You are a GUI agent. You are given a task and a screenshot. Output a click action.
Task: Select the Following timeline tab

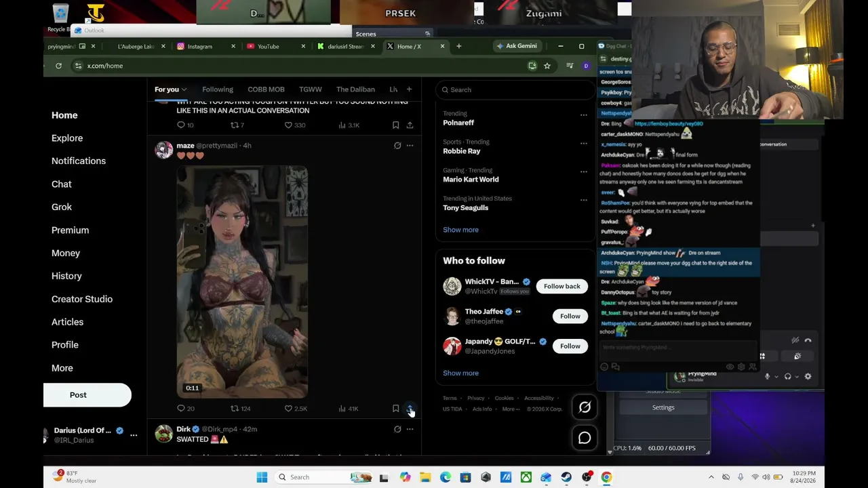[x=218, y=89]
